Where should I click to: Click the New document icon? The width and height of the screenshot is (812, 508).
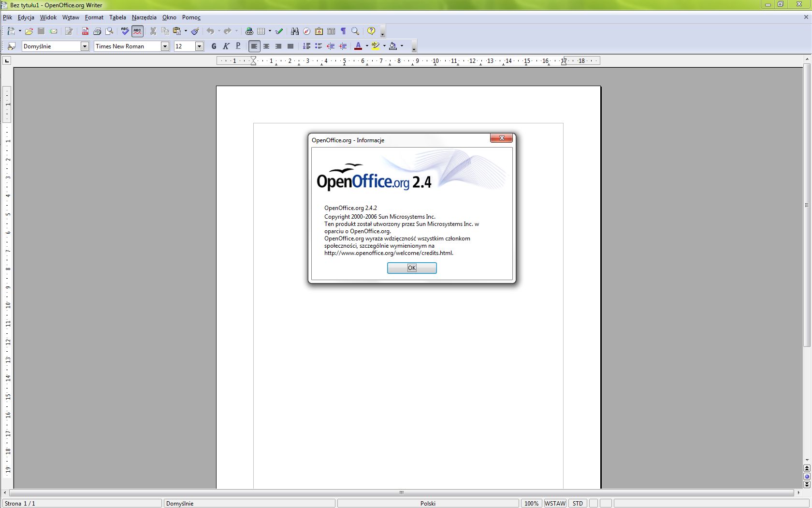click(x=11, y=31)
